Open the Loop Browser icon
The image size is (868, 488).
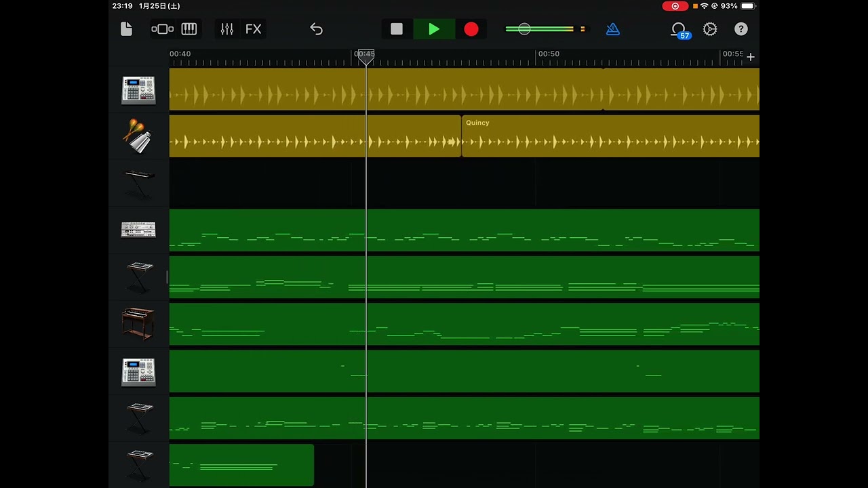[679, 29]
